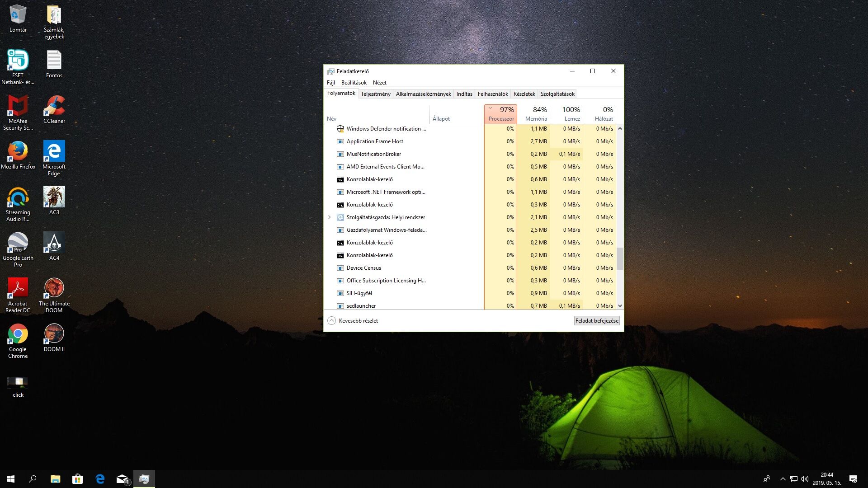The width and height of the screenshot is (868, 488).
Task: Sort by the Memória column header
Action: [x=536, y=114]
